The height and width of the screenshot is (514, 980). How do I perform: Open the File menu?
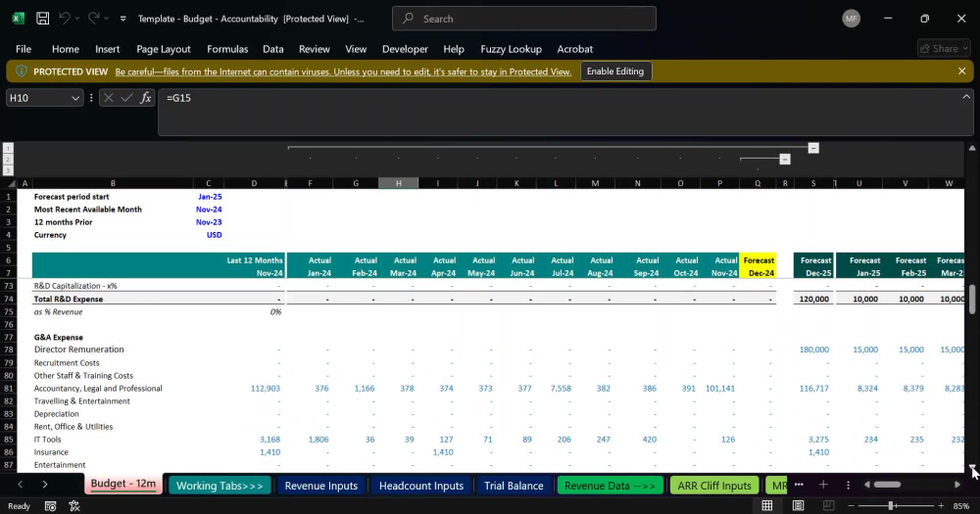coord(24,49)
